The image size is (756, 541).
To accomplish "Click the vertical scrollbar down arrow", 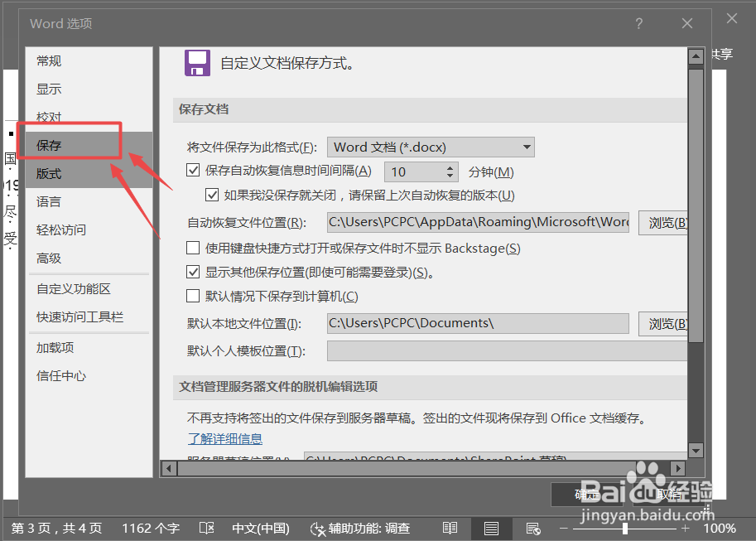I will 696,451.
